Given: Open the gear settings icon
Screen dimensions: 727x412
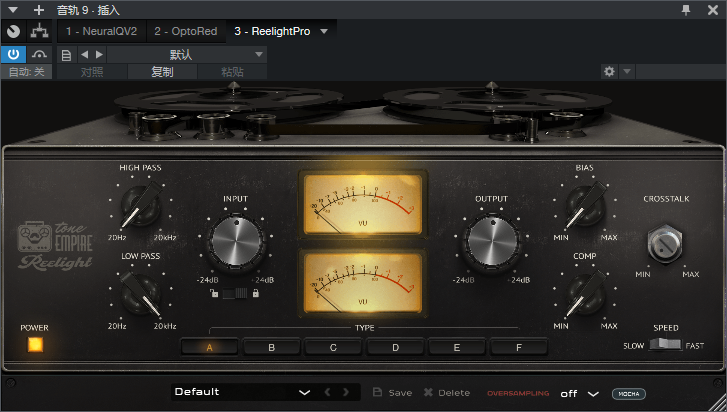Looking at the screenshot, I should [609, 71].
